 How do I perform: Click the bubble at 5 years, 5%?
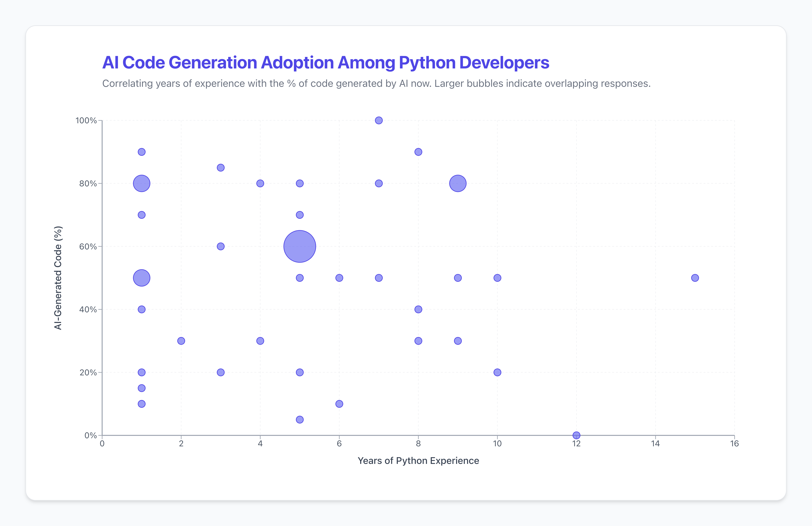300,420
